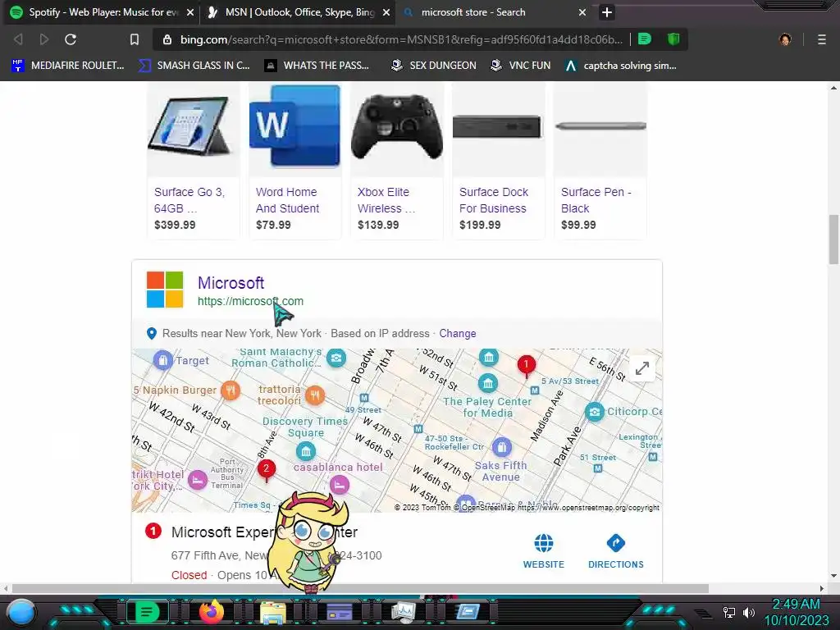Expand the map to full size
840x630 pixels.
point(641,368)
